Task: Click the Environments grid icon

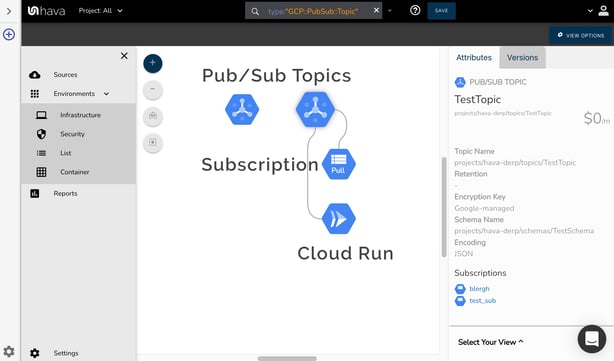Action: click(35, 94)
